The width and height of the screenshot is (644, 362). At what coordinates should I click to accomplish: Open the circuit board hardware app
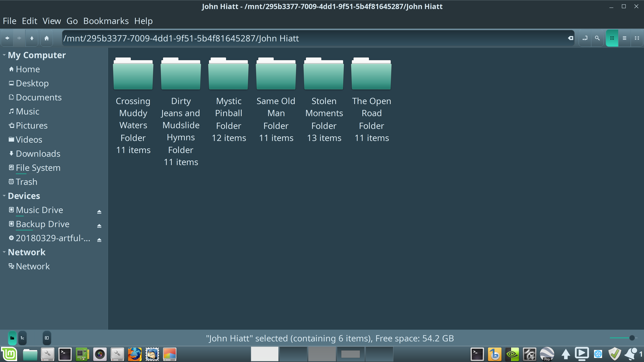[x=82, y=354]
